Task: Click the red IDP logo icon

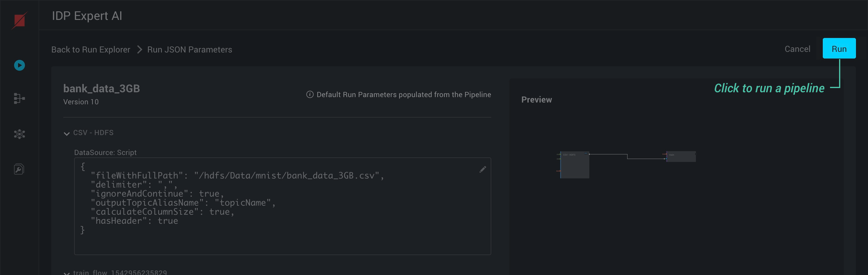Action: pos(19,21)
